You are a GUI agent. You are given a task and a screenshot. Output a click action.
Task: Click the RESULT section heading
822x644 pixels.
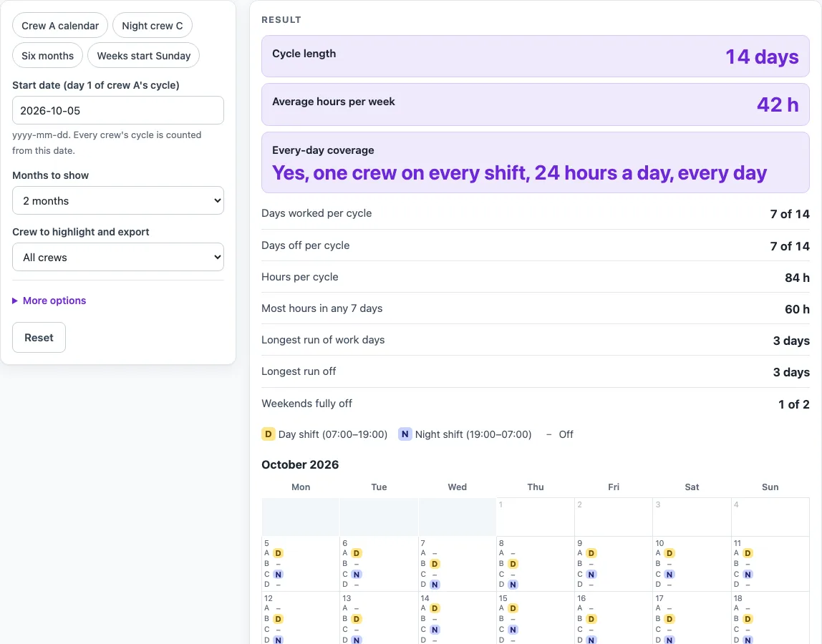click(x=281, y=20)
